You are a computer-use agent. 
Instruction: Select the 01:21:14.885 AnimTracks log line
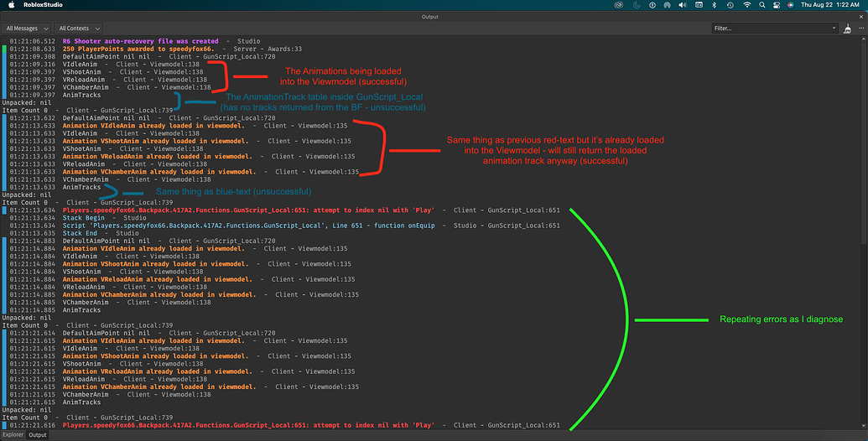click(55, 310)
